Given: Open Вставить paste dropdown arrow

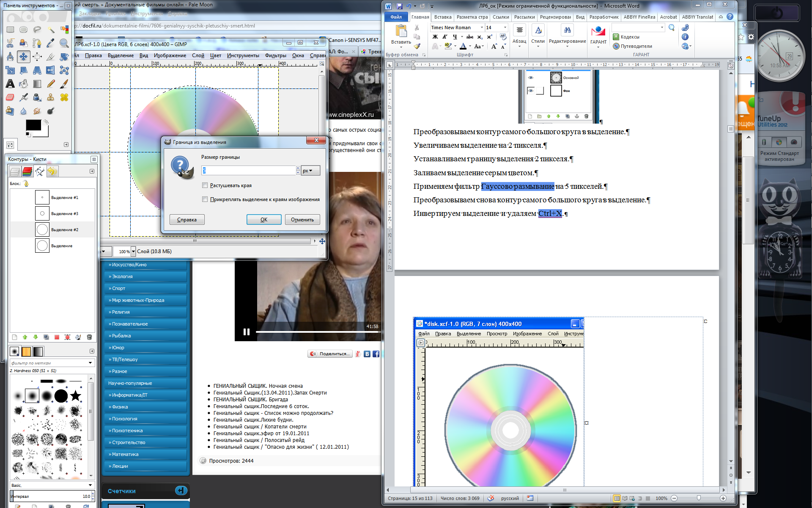Looking at the screenshot, I should 401,47.
